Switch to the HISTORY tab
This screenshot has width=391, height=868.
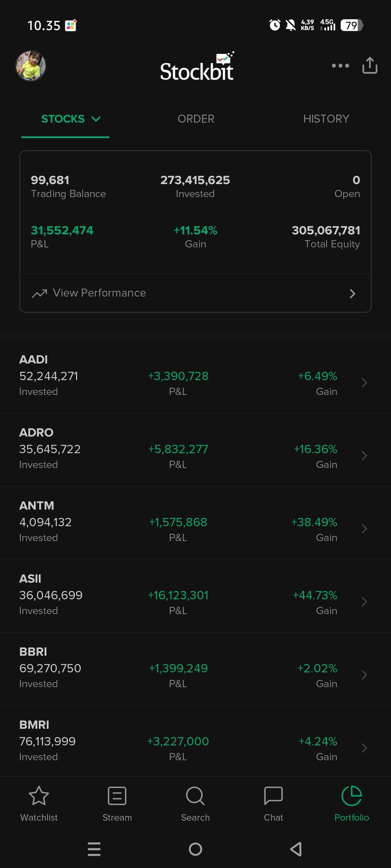(x=326, y=119)
